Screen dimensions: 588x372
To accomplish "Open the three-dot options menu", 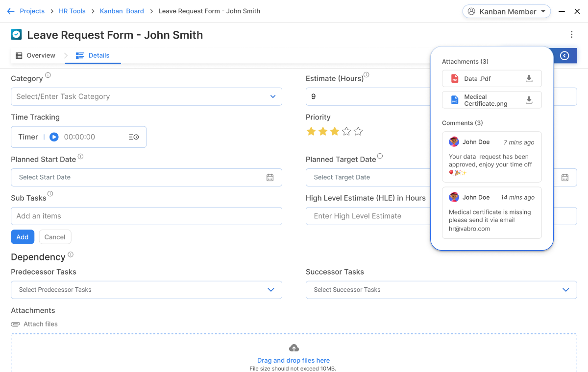I will pyautogui.click(x=571, y=35).
